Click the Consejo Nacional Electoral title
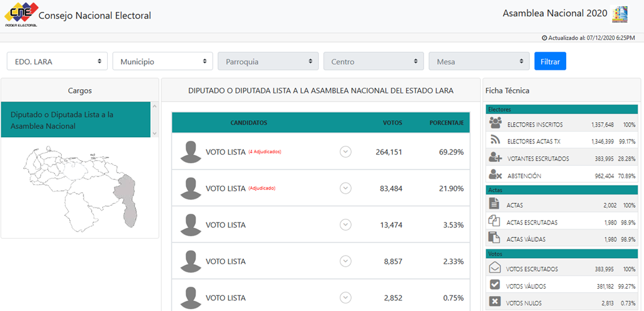Screen dimensions: 644x311 pos(95,16)
